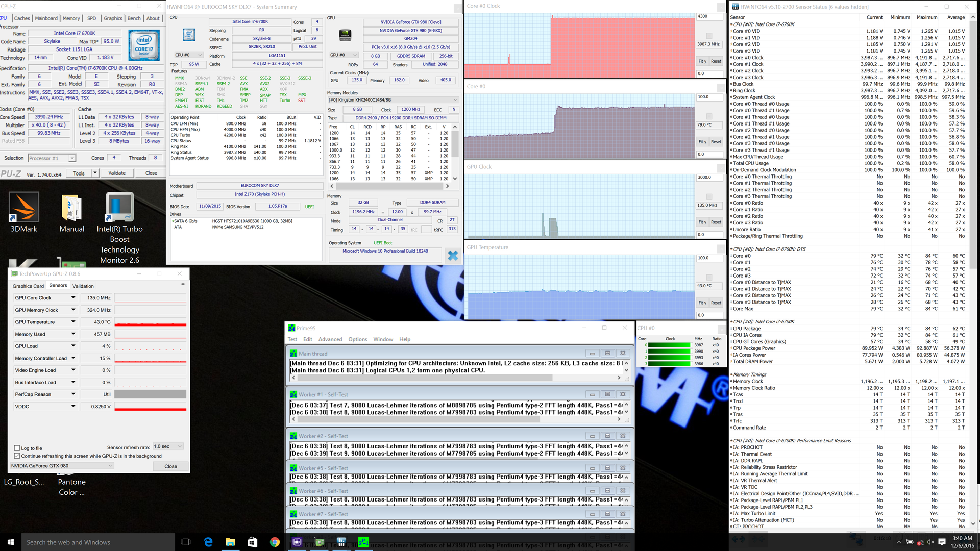Viewport: 980px width, 551px height.
Task: Open the Action Center notification icon
Action: (x=942, y=542)
